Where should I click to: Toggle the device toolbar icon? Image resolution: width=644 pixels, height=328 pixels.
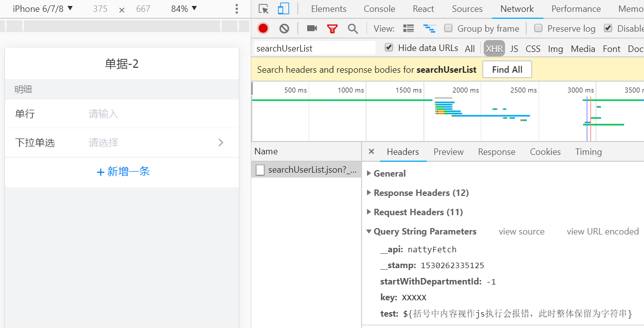point(283,9)
